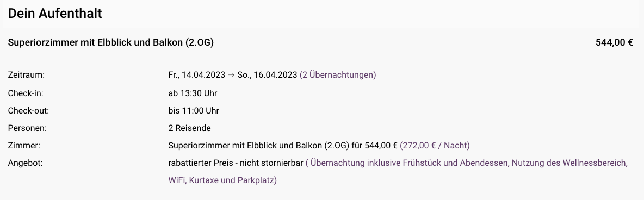Click the 'Dein Aufenthalt' heading
This screenshot has height=200, width=644.
(54, 13)
